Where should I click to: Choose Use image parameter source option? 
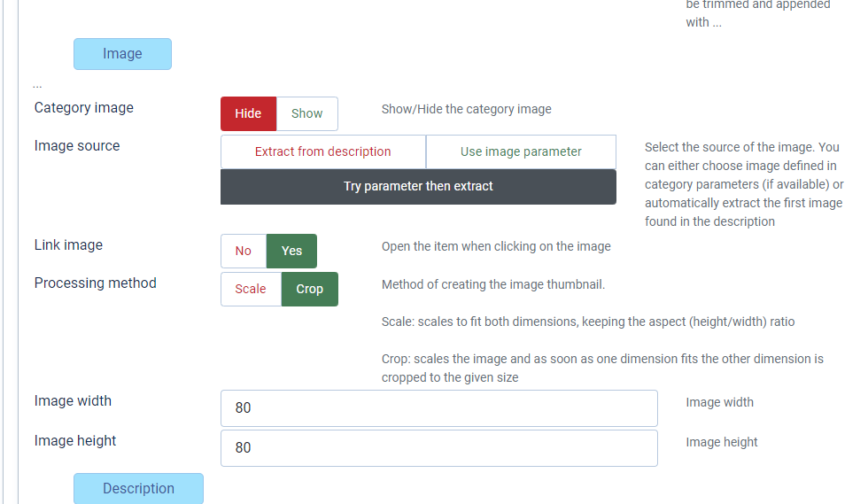[521, 151]
